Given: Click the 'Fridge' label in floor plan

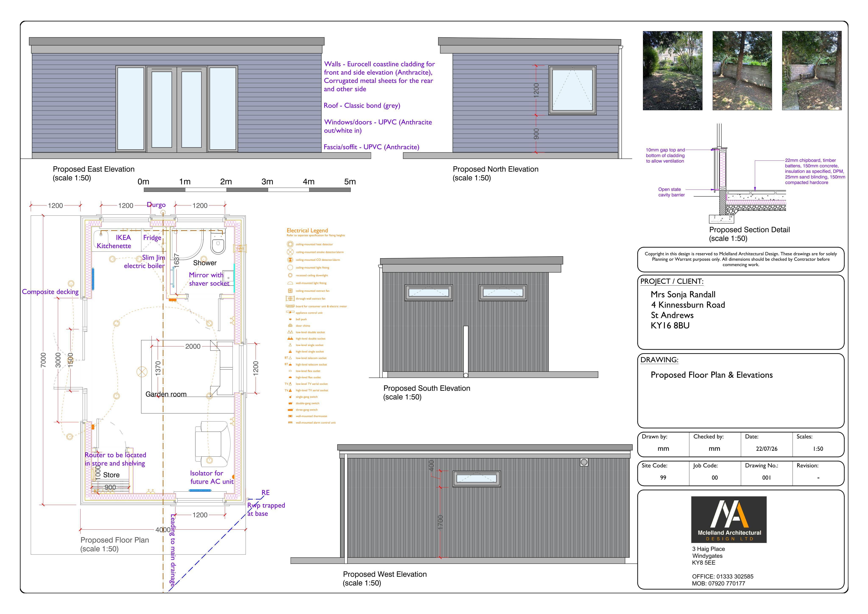Looking at the screenshot, I should tap(152, 238).
